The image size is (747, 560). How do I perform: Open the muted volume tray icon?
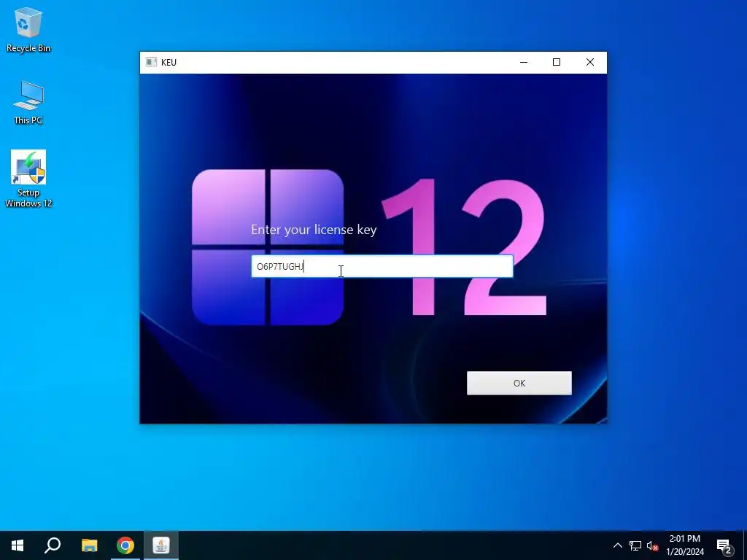coord(652,545)
